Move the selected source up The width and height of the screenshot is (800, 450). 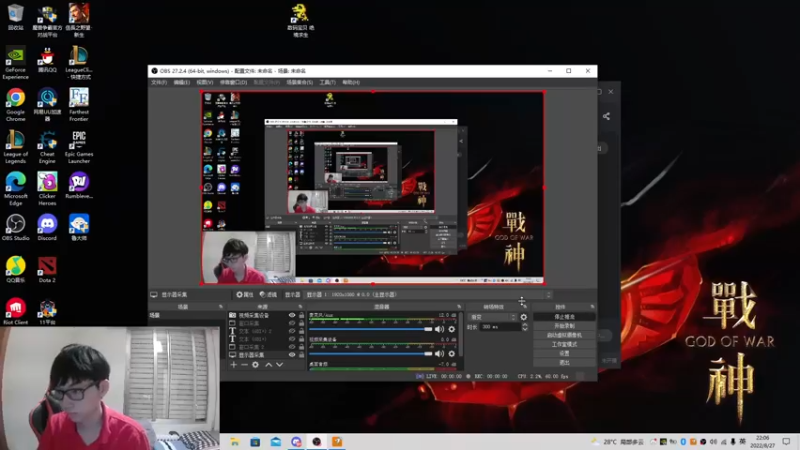[x=269, y=365]
